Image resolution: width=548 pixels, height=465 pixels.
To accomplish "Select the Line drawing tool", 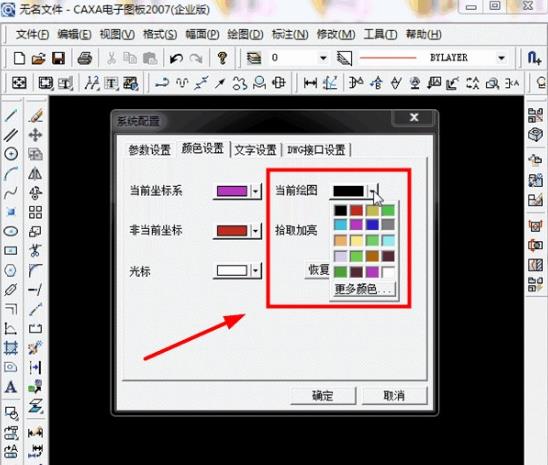I will pyautogui.click(x=11, y=115).
